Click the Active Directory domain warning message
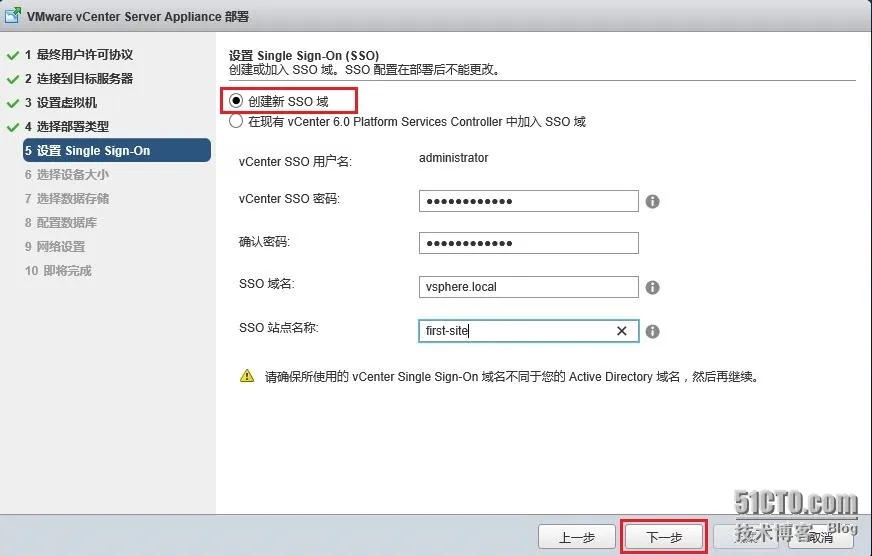The width and height of the screenshot is (872, 556). (512, 376)
